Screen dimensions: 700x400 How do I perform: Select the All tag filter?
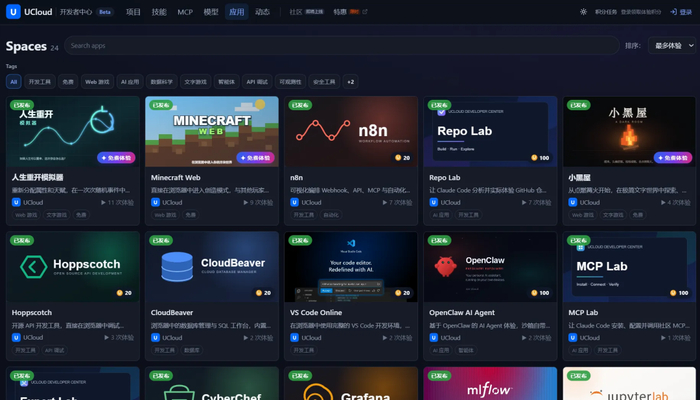point(13,82)
